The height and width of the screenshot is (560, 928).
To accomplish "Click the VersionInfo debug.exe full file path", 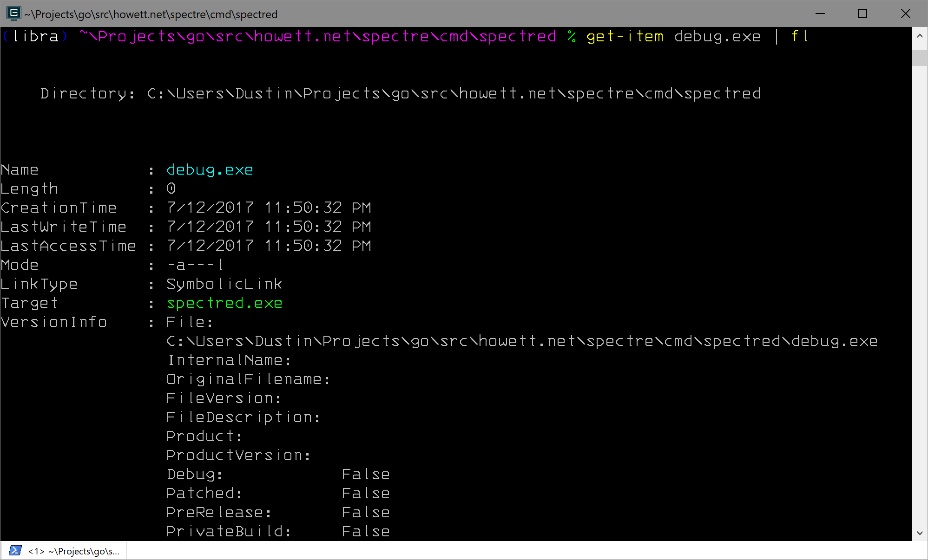I will pyautogui.click(x=522, y=341).
